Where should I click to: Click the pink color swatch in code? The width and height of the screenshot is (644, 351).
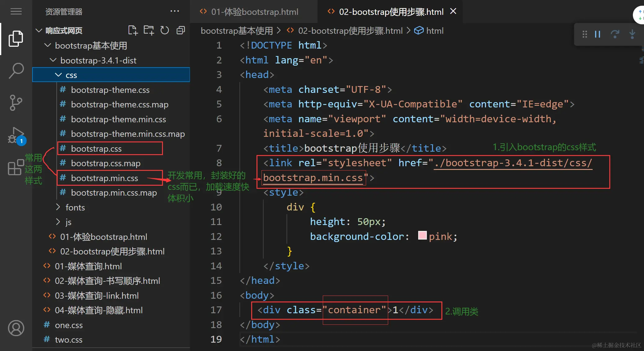422,236
